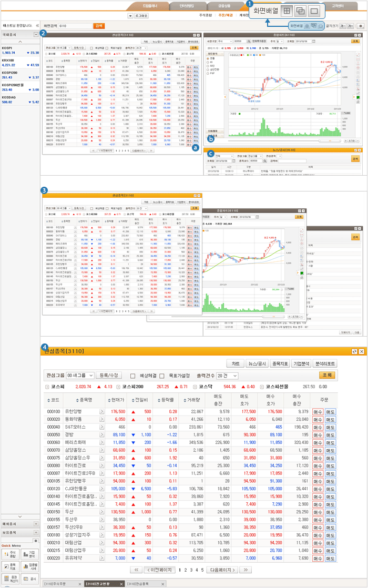Go to page 3 in the large table pagination
368x588 pixels.
[x=191, y=570]
